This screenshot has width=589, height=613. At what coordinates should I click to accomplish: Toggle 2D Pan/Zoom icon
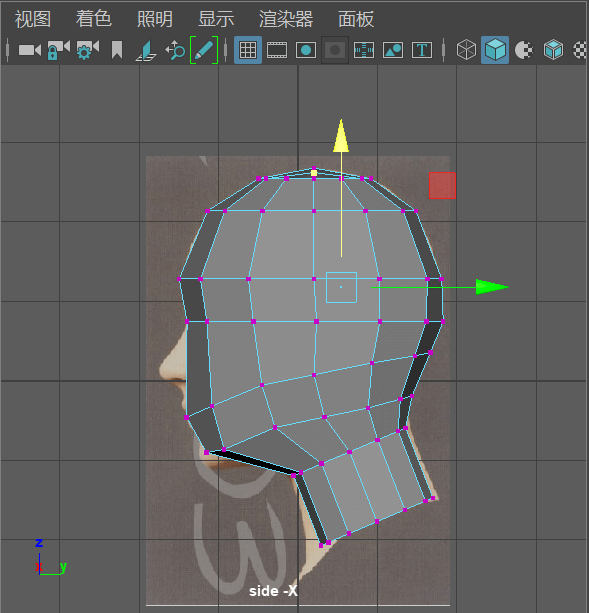pyautogui.click(x=175, y=50)
